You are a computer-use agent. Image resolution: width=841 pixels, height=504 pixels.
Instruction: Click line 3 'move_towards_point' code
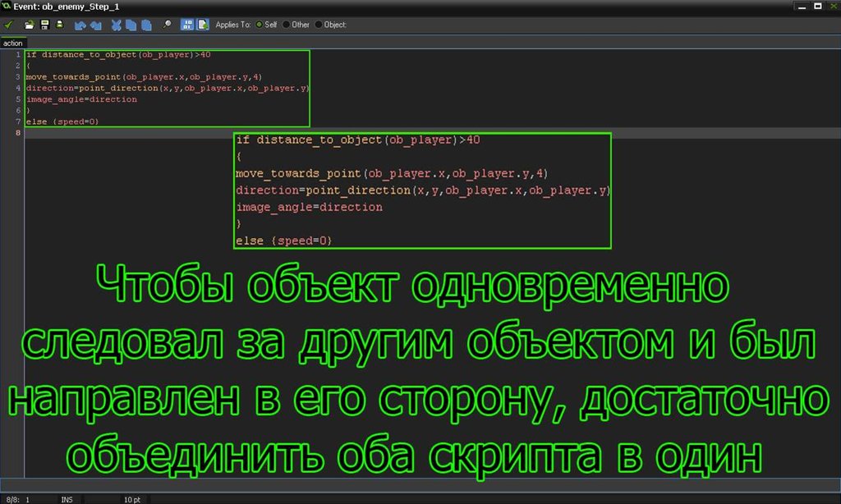click(x=144, y=77)
